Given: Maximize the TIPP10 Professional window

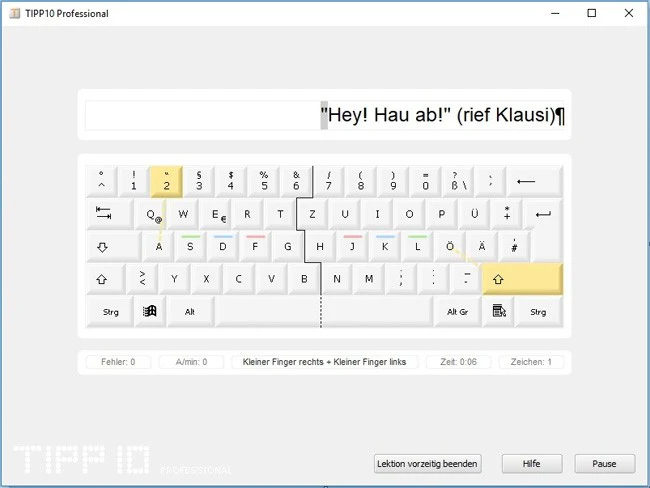Looking at the screenshot, I should 592,13.
